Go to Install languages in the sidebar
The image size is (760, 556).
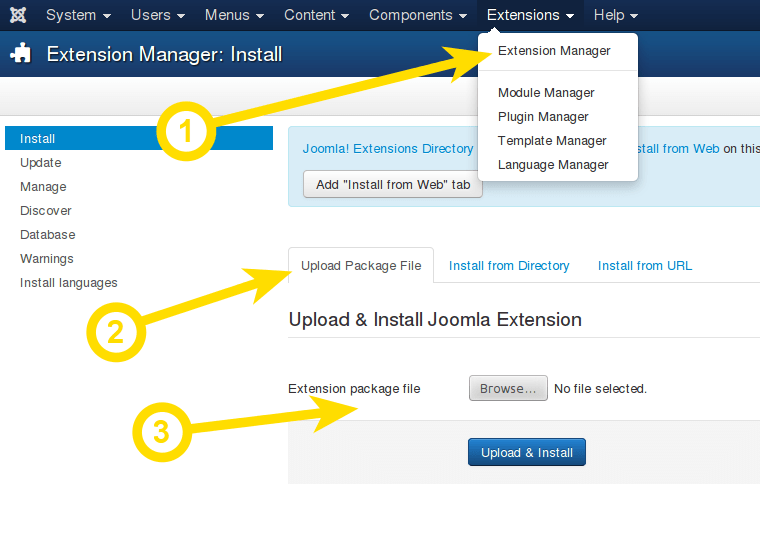[x=68, y=283]
